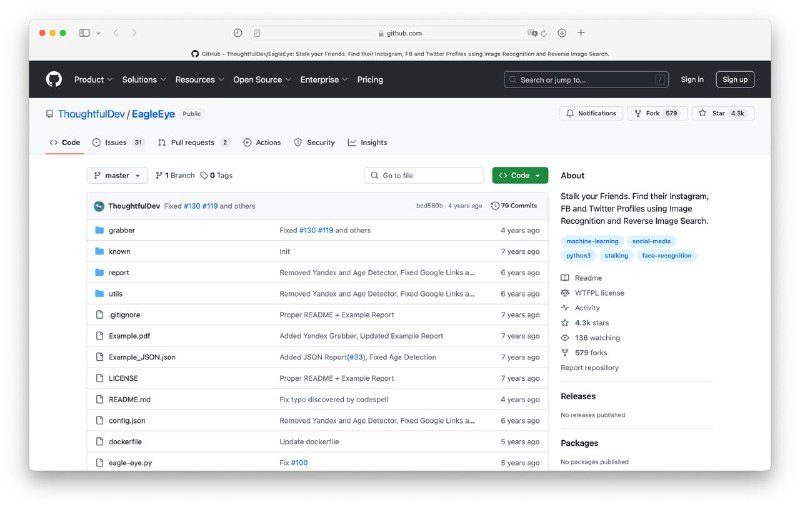Open Safari downloads icon
The width and height of the screenshot is (800, 509).
562,33
